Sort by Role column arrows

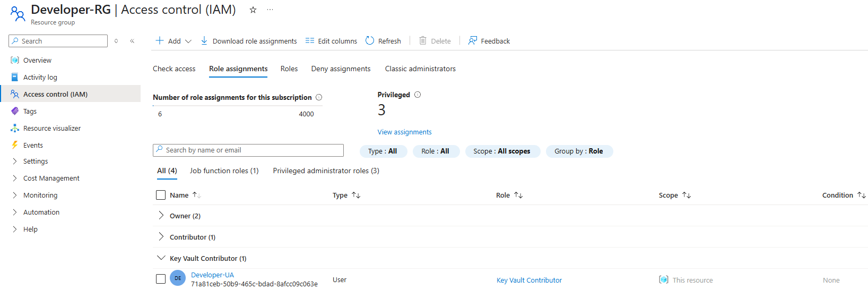point(518,195)
